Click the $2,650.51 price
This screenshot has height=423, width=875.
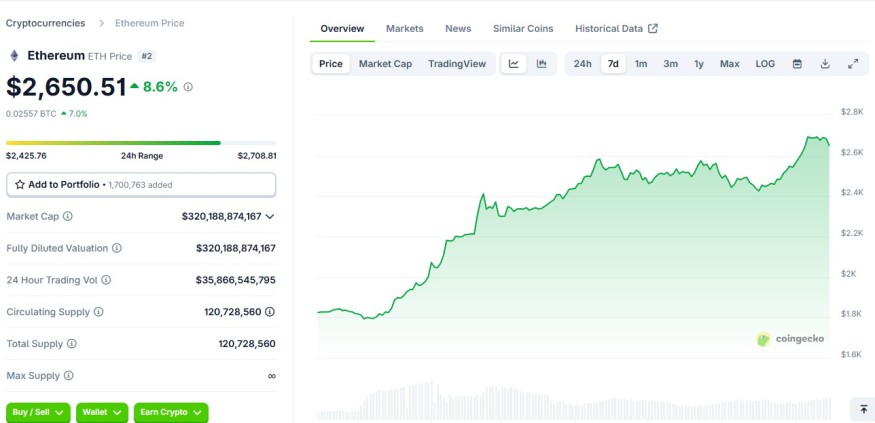click(x=66, y=87)
